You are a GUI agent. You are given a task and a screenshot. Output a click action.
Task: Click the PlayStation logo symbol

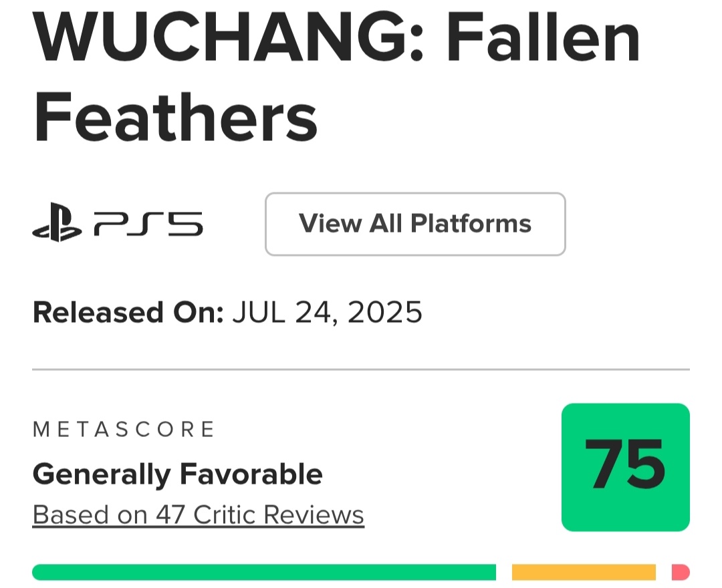57,223
